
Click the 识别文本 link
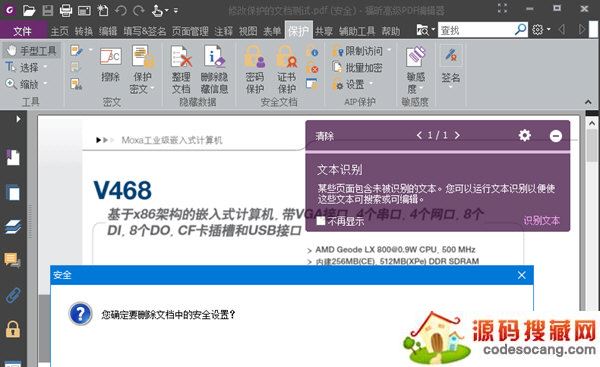click(x=541, y=220)
